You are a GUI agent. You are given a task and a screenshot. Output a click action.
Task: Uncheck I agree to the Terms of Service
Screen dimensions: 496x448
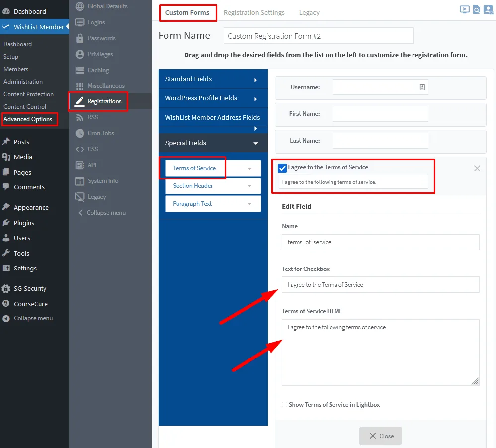[282, 168]
